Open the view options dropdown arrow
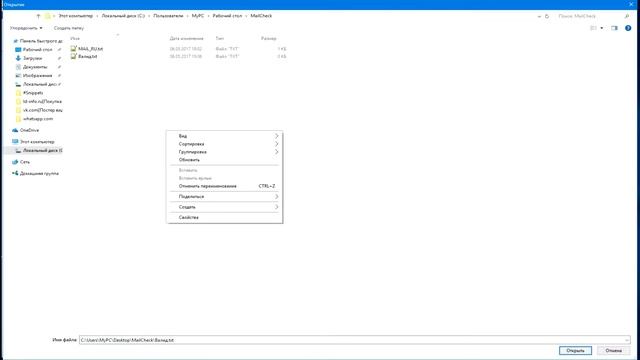 602,28
